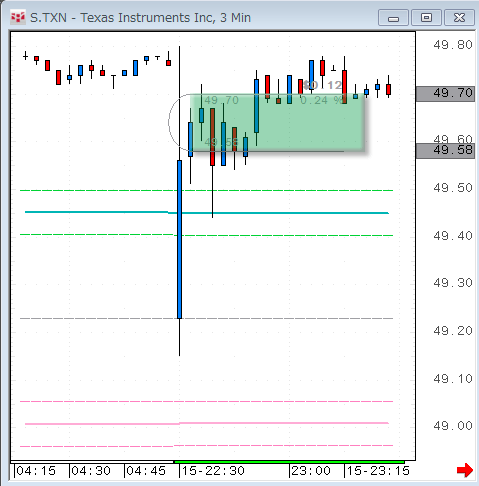Screen dimensions: 479x486
Task: Select the upper pink dashed line near 49.05
Action: pos(207,401)
